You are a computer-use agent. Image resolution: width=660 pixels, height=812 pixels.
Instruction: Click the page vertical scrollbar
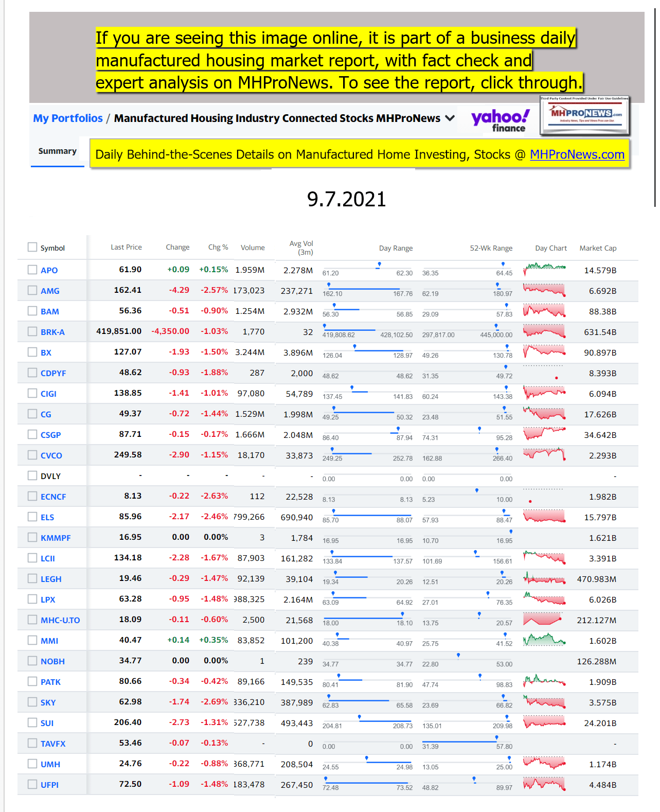coord(655,108)
